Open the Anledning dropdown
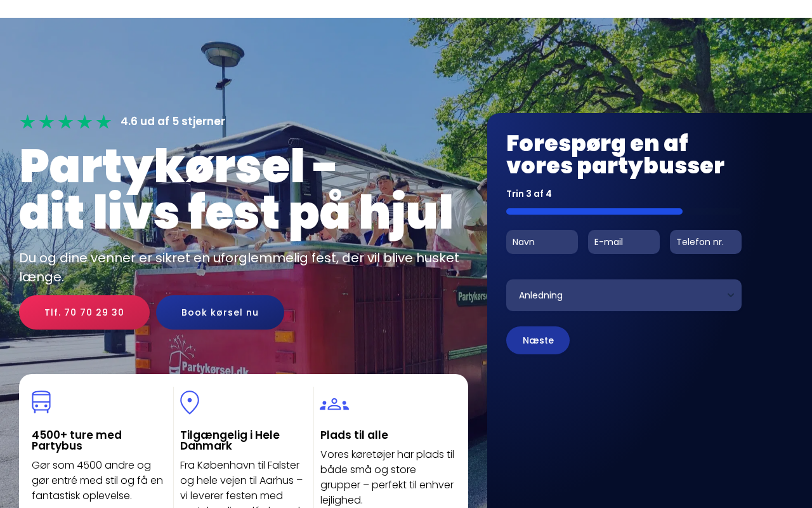Screen dimensions: 812x508 624,295
